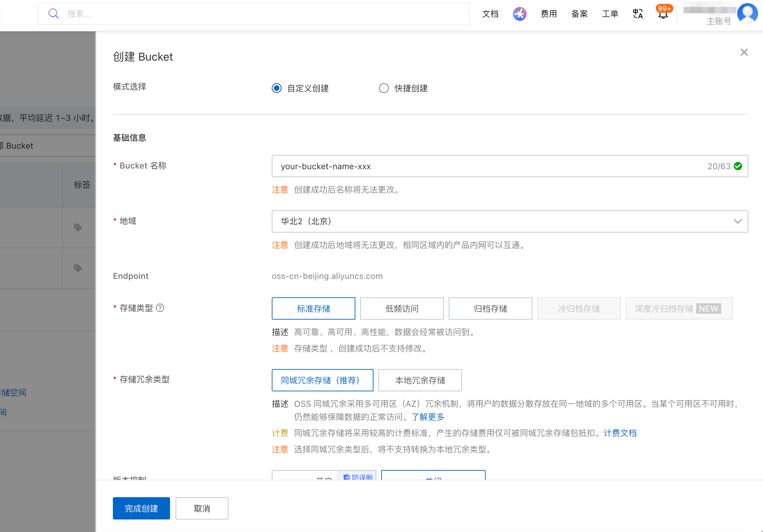This screenshot has height=532, width=763.
Task: Click the 取消 button
Action: (202, 508)
